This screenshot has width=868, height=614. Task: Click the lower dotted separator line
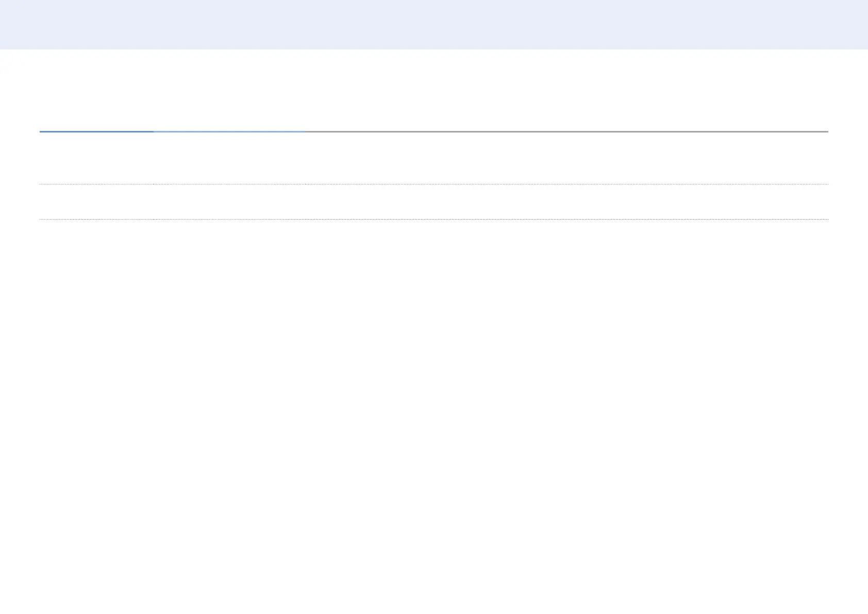click(x=434, y=219)
